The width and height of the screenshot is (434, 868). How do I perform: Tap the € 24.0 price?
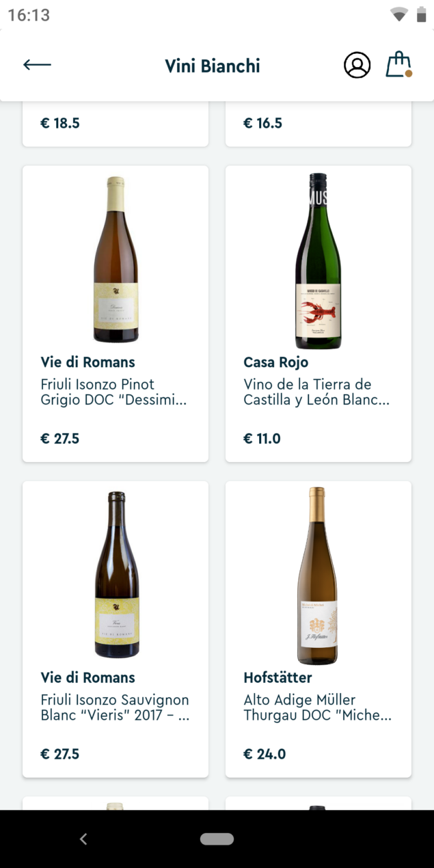click(265, 754)
